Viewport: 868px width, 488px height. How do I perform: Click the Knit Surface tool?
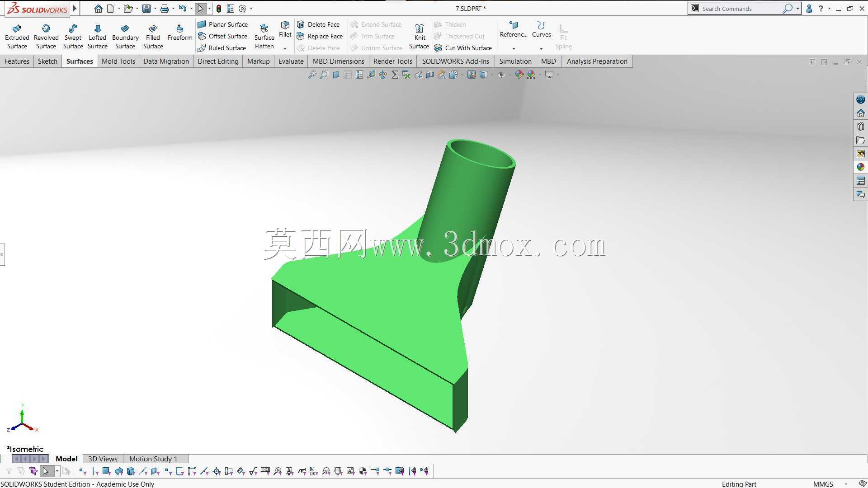(x=419, y=37)
